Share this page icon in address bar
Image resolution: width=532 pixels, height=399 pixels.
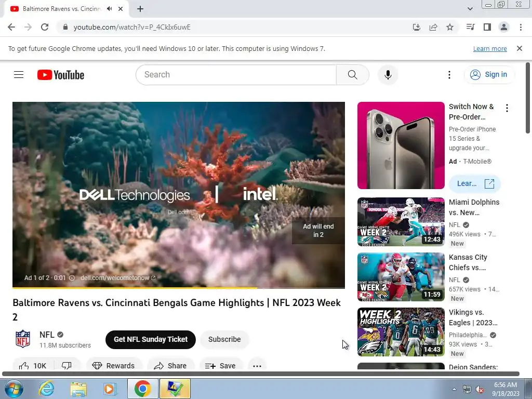(x=433, y=27)
